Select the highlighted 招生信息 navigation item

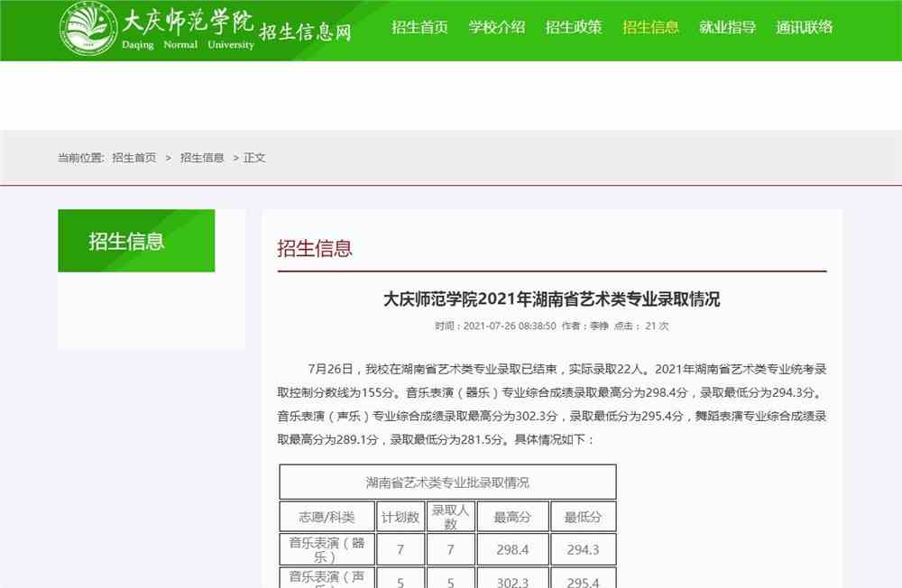coord(650,27)
